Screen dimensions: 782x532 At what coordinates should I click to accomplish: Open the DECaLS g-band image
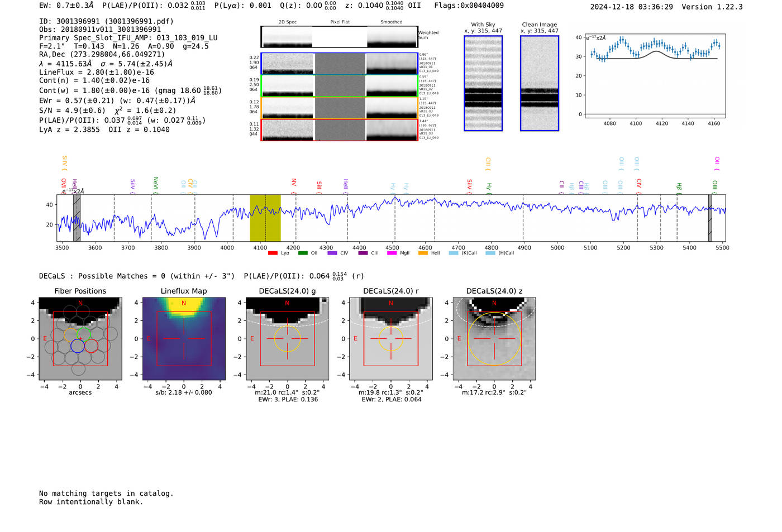click(x=287, y=338)
